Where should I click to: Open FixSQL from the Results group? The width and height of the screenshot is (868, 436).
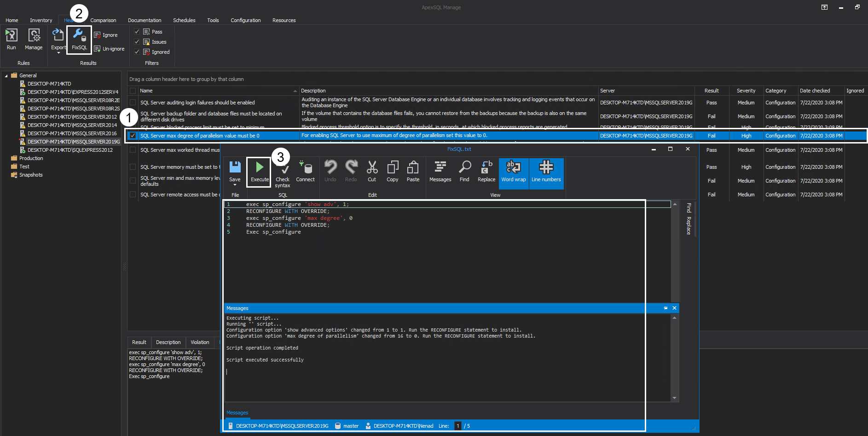(79, 39)
